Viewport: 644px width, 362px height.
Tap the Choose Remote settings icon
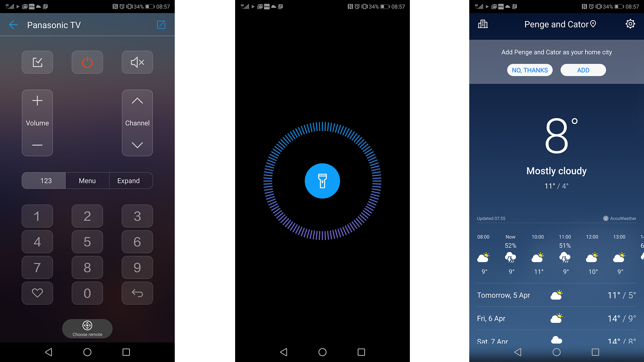click(87, 325)
